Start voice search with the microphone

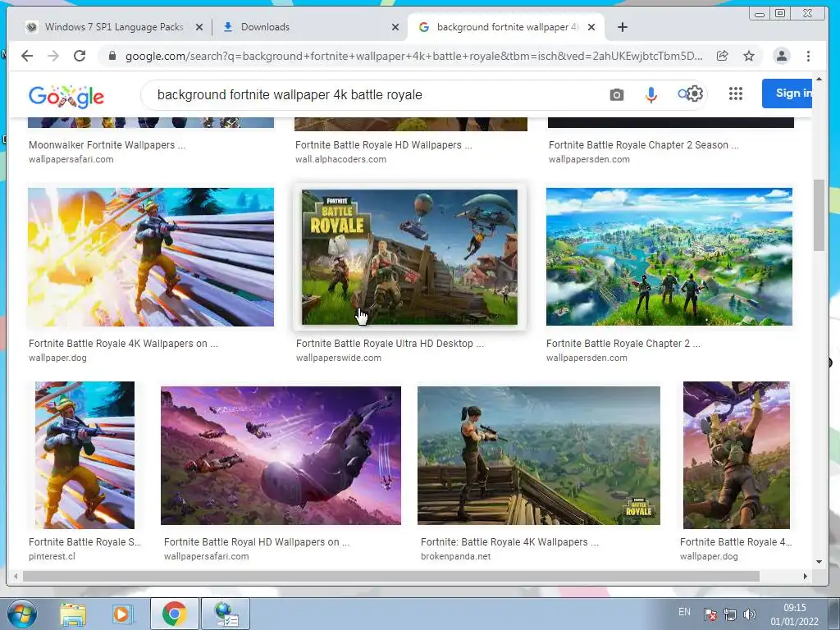(x=651, y=95)
